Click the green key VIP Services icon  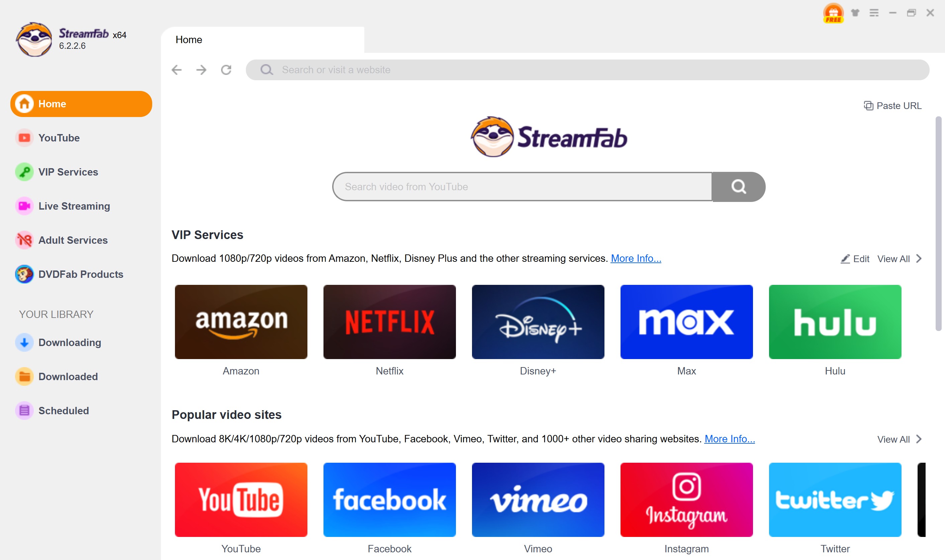click(24, 172)
